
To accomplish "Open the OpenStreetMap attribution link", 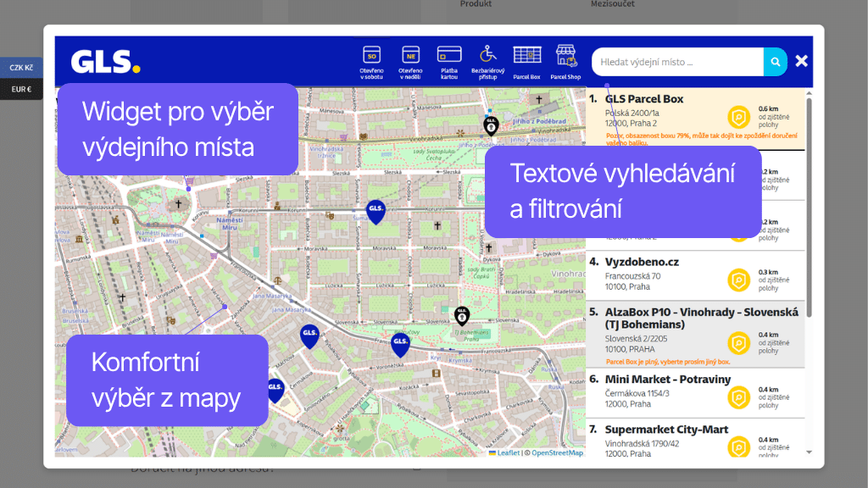I will click(x=557, y=452).
